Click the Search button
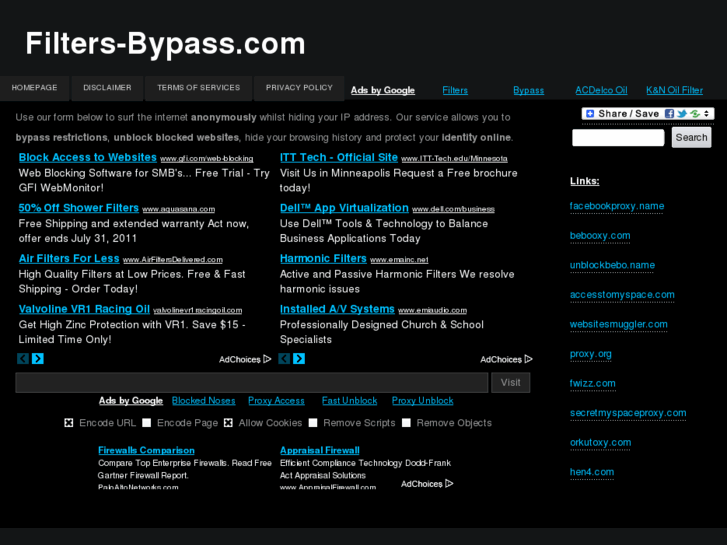This screenshot has width=727, height=545. [x=691, y=138]
